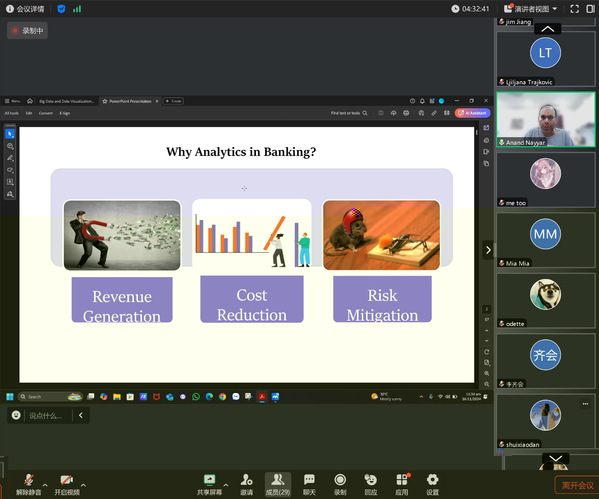The height and width of the screenshot is (499, 599).
Task: Open reactions (回应) menu
Action: point(371,484)
